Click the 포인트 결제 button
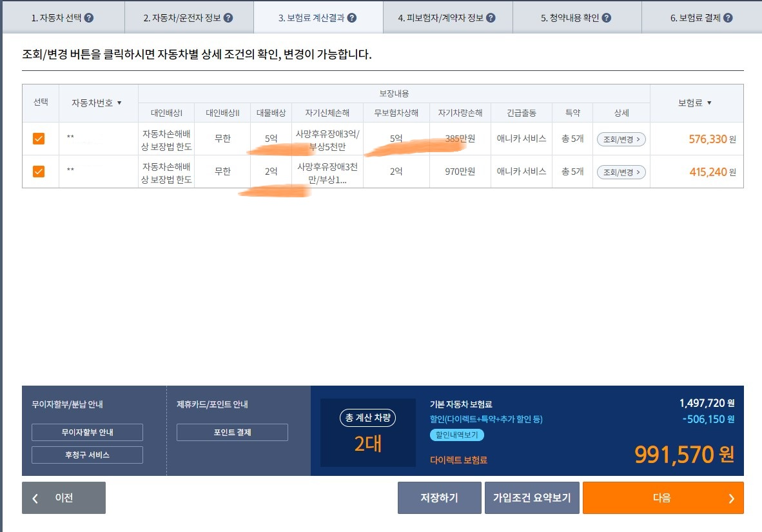The width and height of the screenshot is (762, 532). pyautogui.click(x=232, y=432)
